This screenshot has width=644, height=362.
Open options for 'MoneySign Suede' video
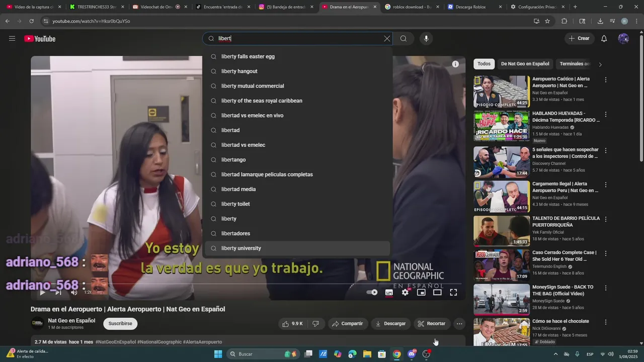point(606,288)
